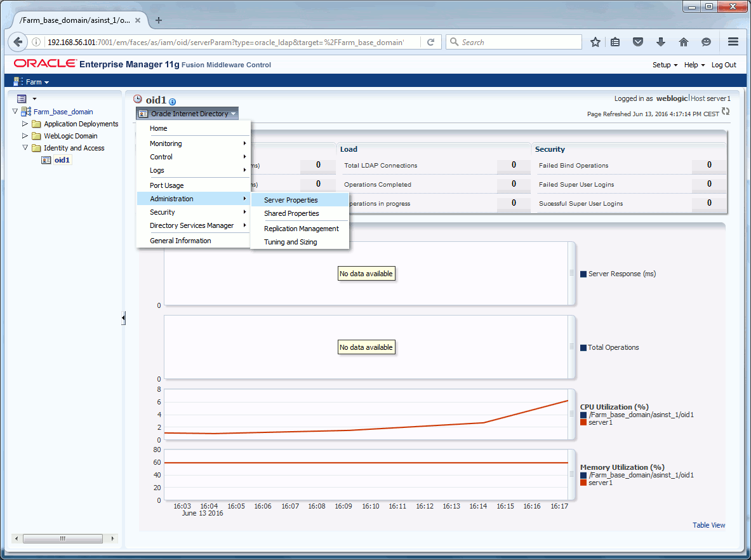Open Farm_base_domain in the navigation tree
The width and height of the screenshot is (751, 560).
(63, 112)
